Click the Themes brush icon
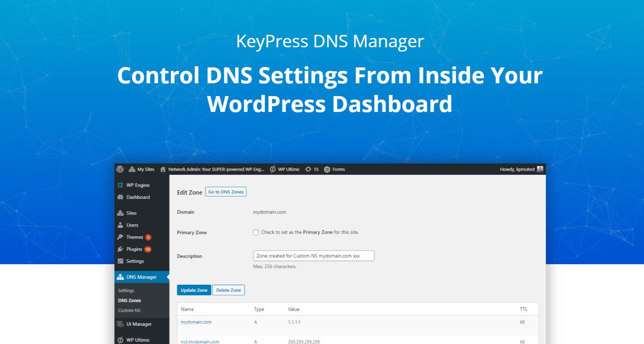Viewport: 644px width, 344px height. pos(120,237)
